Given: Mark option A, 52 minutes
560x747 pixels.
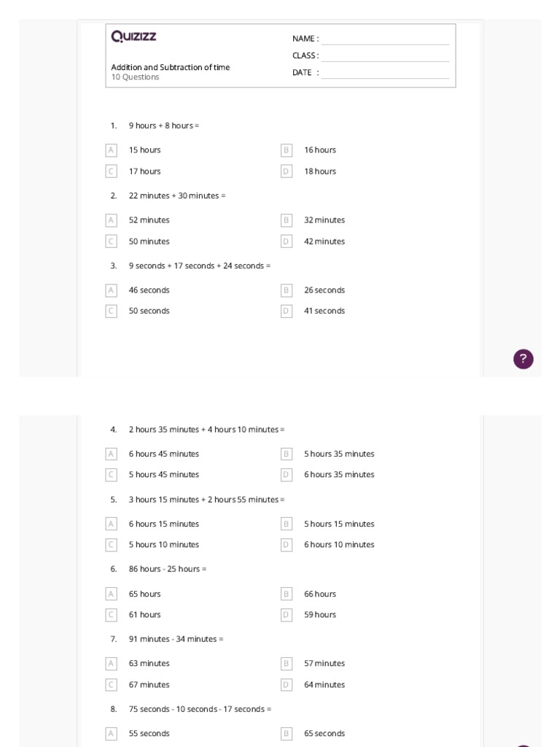Looking at the screenshot, I should click(x=112, y=220).
